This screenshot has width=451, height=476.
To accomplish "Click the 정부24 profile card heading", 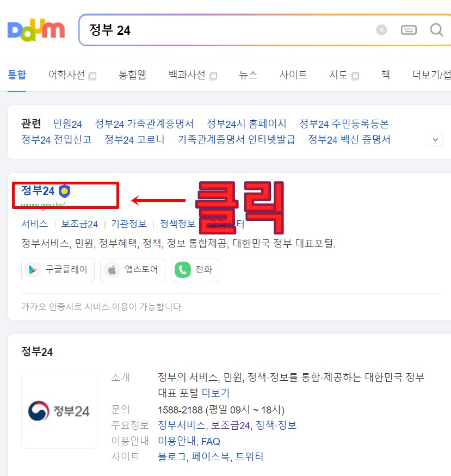I will click(37, 352).
